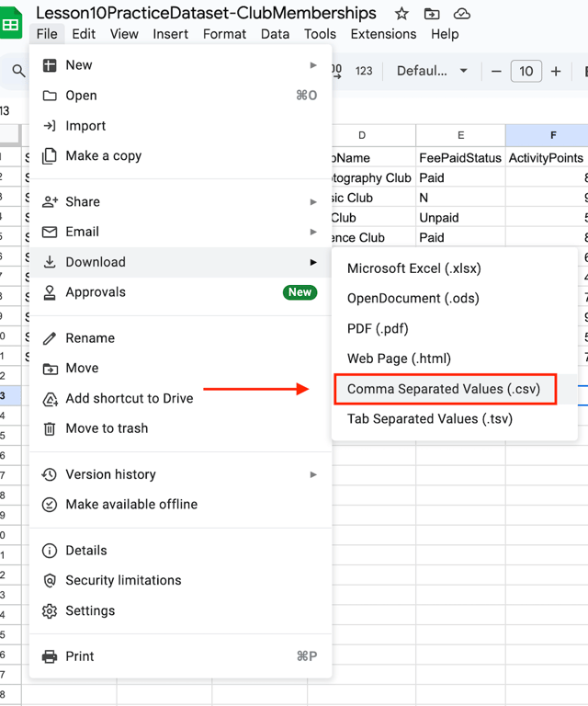
Task: Expand the New submenu
Action: pyautogui.click(x=180, y=65)
